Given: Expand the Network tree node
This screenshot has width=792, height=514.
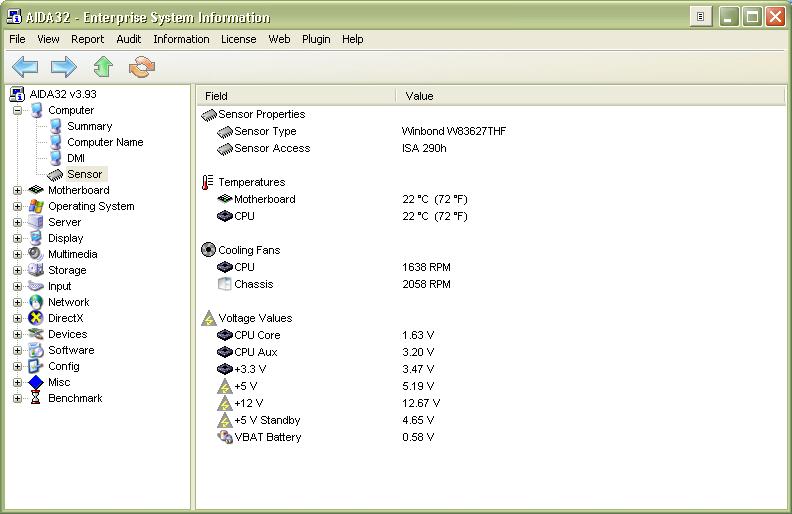Looking at the screenshot, I should coord(18,302).
